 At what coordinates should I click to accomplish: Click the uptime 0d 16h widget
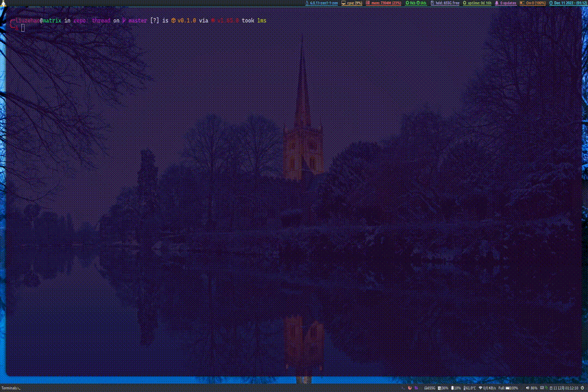tap(477, 3)
